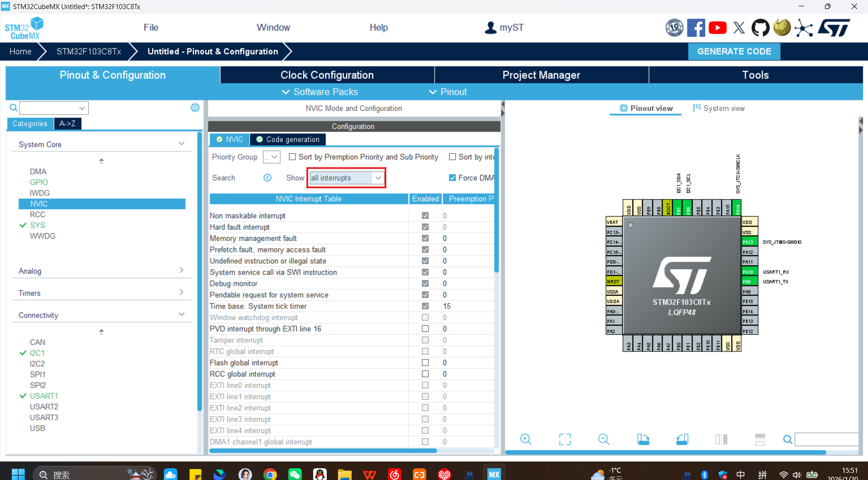Enable PVD interrupt through EXTI line 16
This screenshot has height=480, width=868.
(x=425, y=329)
